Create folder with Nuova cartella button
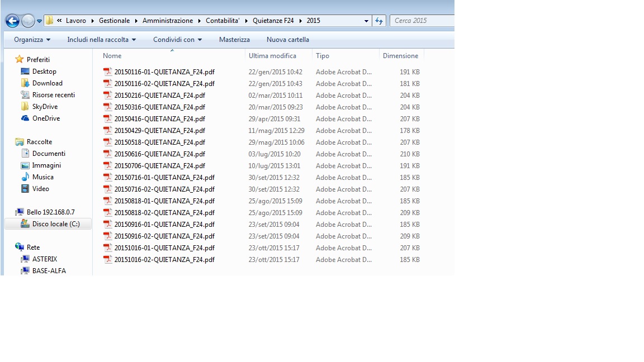The image size is (644, 362). [x=287, y=40]
